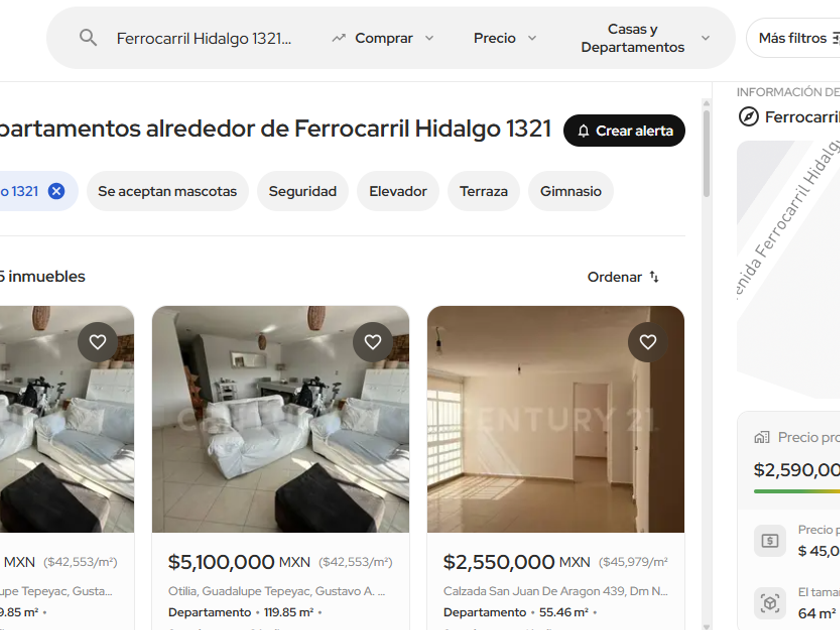Image resolution: width=840 pixels, height=630 pixels.
Task: Open the Ordenar sort control
Action: click(623, 277)
